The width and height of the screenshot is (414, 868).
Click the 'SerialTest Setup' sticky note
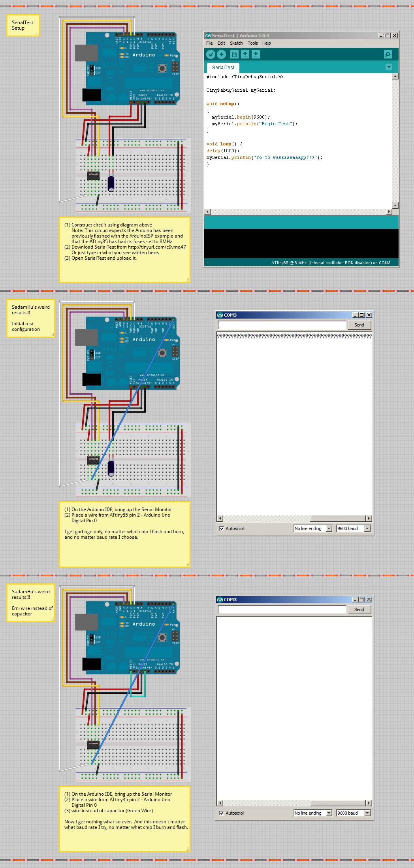tap(23, 26)
